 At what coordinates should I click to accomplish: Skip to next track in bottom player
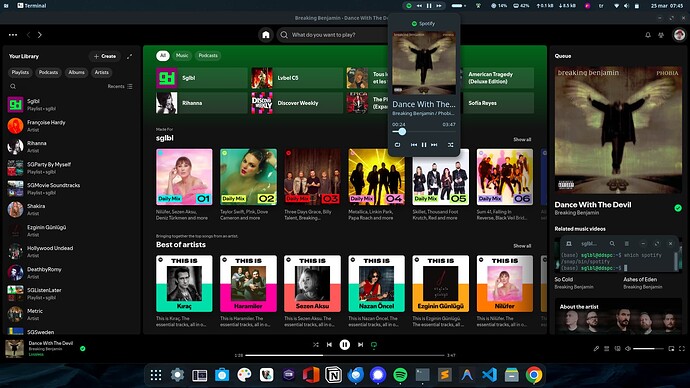coord(360,344)
